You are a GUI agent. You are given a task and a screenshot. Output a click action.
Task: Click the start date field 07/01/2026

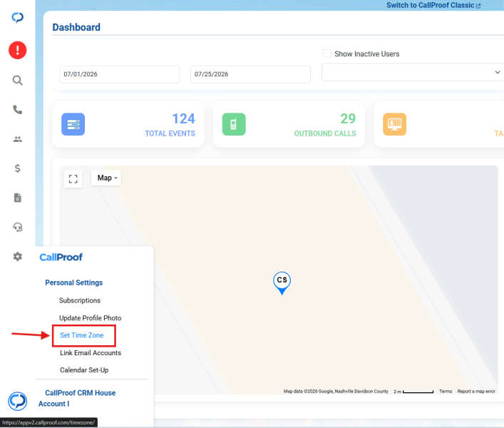pos(120,74)
